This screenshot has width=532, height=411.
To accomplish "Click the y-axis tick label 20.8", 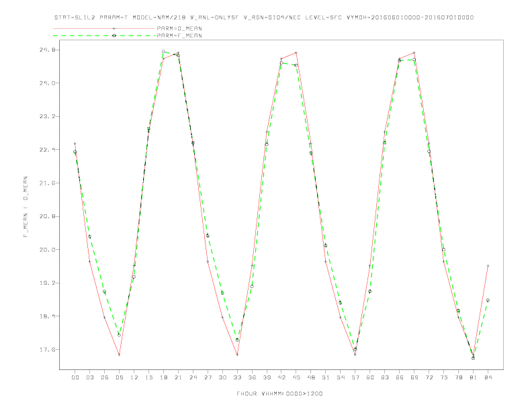I will (46, 216).
